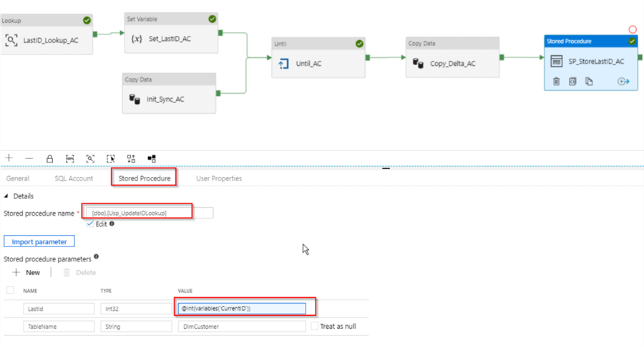This screenshot has width=644, height=346.
Task: Select the Copy_Delta_AC database icon
Action: [418, 63]
